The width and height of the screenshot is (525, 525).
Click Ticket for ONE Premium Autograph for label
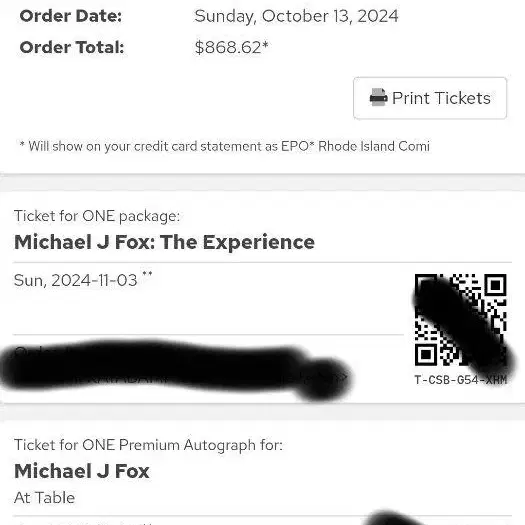(148, 445)
